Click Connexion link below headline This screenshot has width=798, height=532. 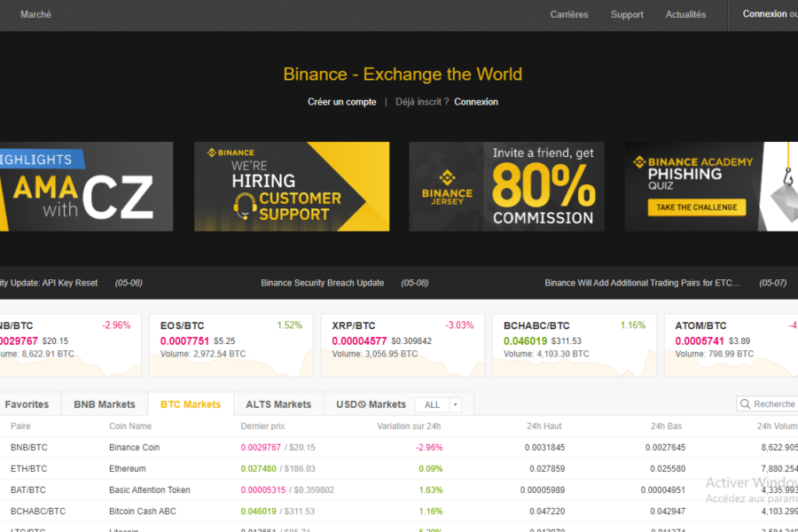pyautogui.click(x=476, y=102)
